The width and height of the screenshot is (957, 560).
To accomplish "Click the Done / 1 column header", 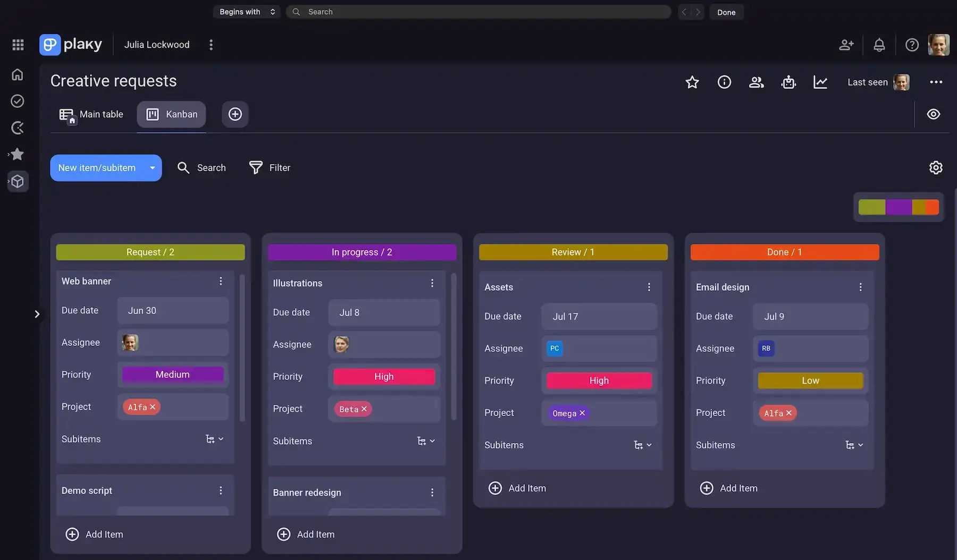I will pyautogui.click(x=785, y=252).
